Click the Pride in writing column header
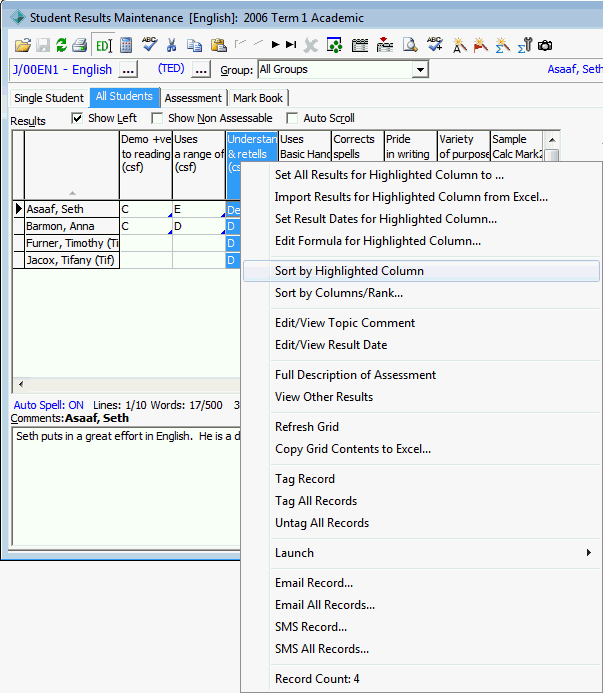Viewport: 603px width, 693px height. 410,146
